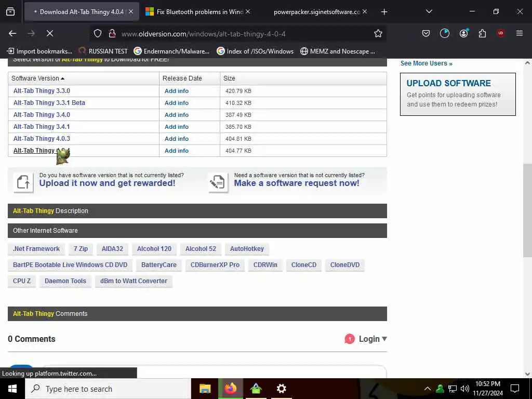Click the page vertical scrollbar thumb
Image resolution: width=532 pixels, height=399 pixels.
pyautogui.click(x=527, y=210)
